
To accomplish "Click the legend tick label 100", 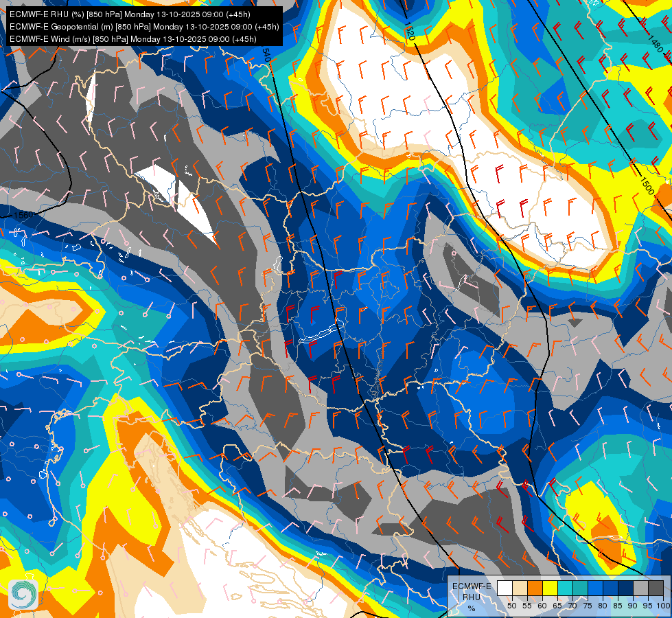I will click(664, 606).
